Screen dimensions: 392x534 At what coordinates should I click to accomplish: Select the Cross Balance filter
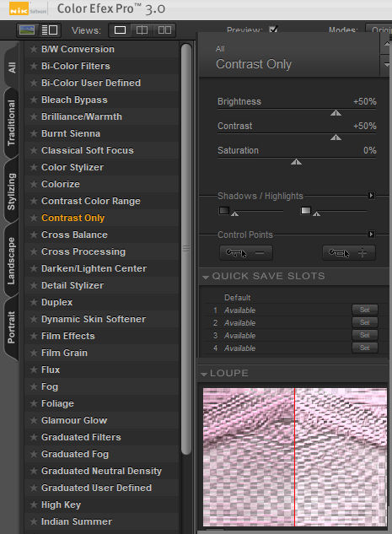(74, 235)
